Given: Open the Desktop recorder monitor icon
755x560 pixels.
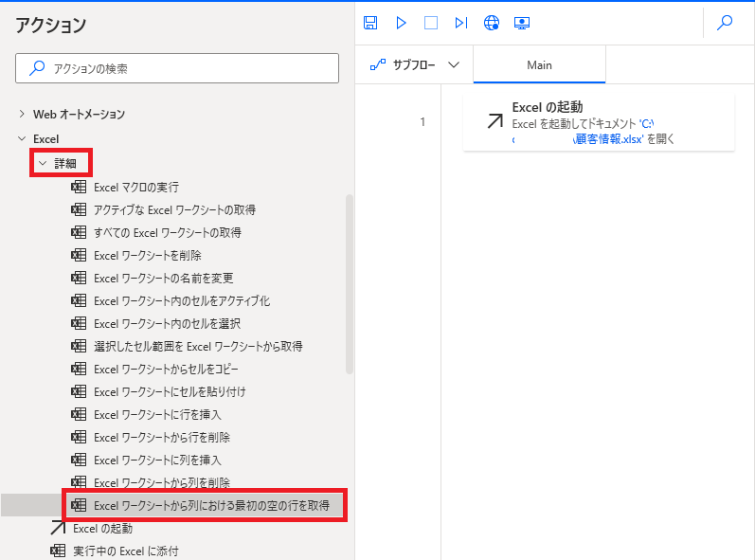Looking at the screenshot, I should point(521,23).
